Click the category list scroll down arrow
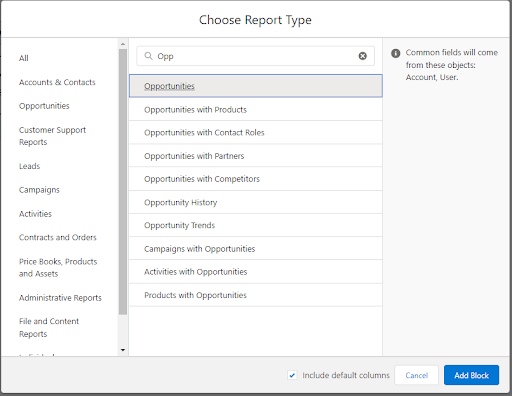This screenshot has width=512, height=396. (x=123, y=350)
